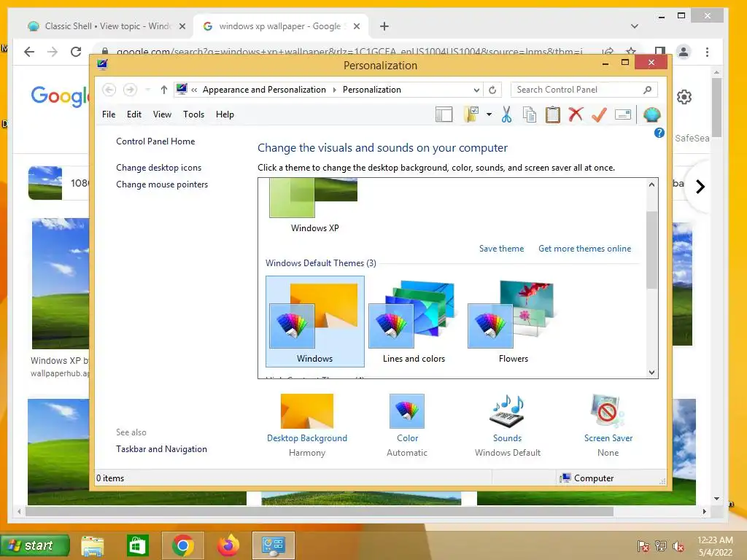Click the Paste clipboard toolbar icon
This screenshot has width=747, height=560.
click(553, 114)
